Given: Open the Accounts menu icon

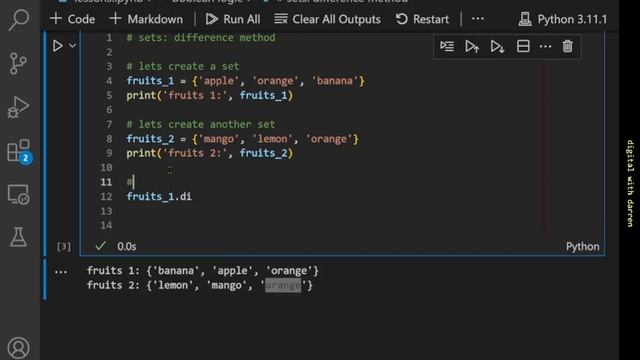Looking at the screenshot, I should (x=18, y=347).
